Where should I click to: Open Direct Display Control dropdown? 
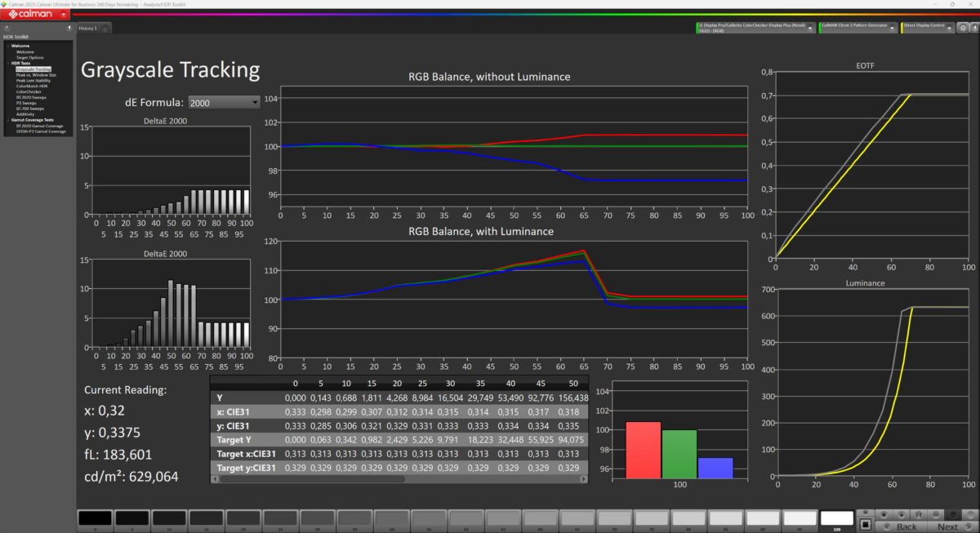[x=950, y=27]
